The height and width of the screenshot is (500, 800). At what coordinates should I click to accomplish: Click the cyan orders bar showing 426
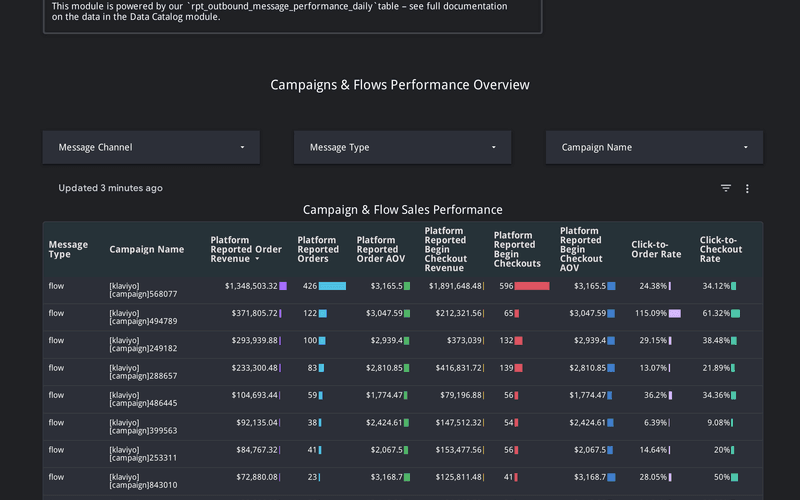(x=332, y=286)
